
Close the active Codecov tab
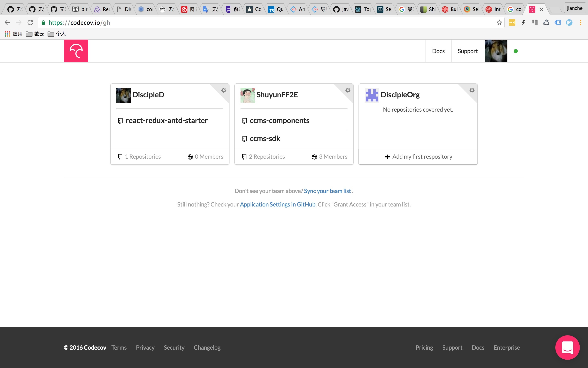(541, 9)
